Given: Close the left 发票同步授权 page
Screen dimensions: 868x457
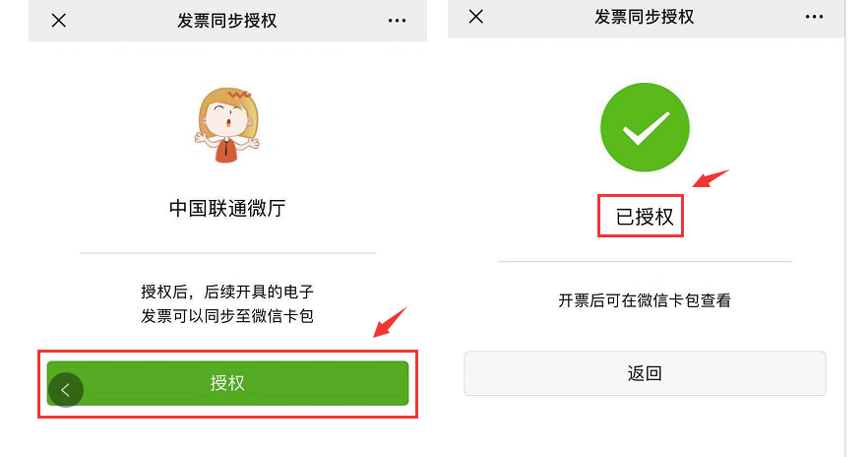Looking at the screenshot, I should [x=59, y=21].
